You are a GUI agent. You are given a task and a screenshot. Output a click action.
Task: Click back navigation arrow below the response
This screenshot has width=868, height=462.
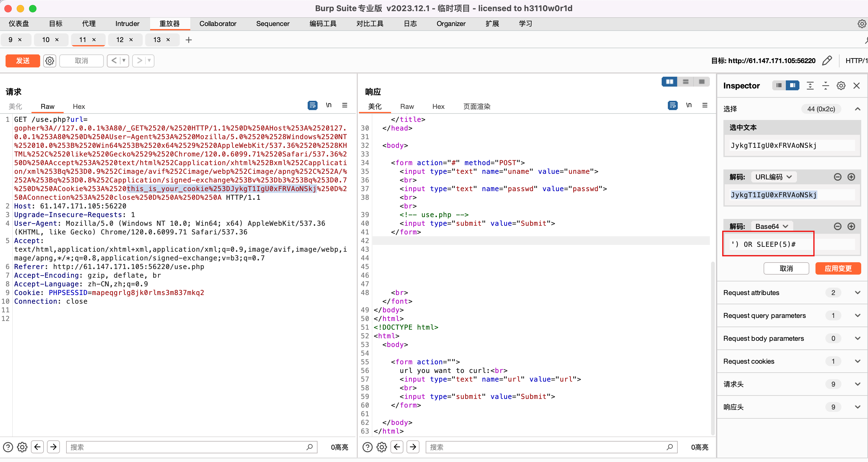point(397,447)
